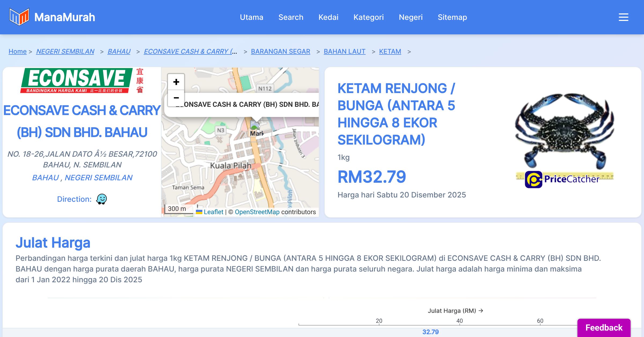Screen dimensions: 644x337
Task: Zoom in on the map
Action: [x=176, y=82]
